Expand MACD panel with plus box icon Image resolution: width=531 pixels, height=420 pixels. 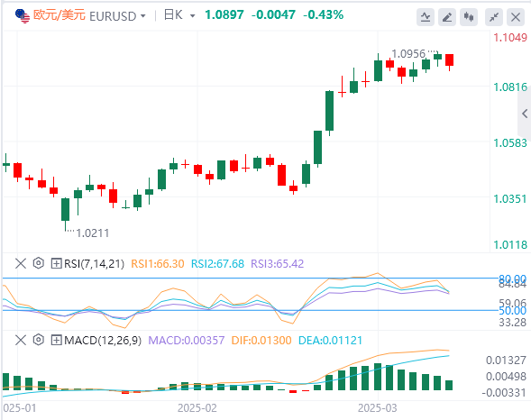coord(56,340)
